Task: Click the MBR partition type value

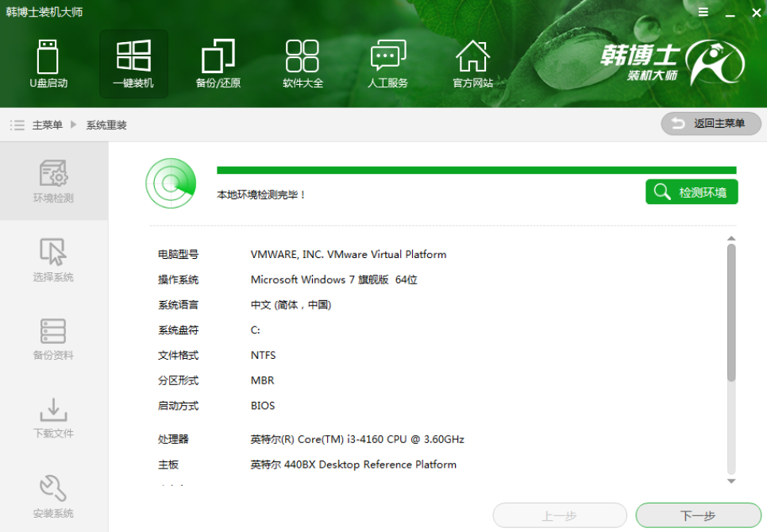Action: (262, 380)
